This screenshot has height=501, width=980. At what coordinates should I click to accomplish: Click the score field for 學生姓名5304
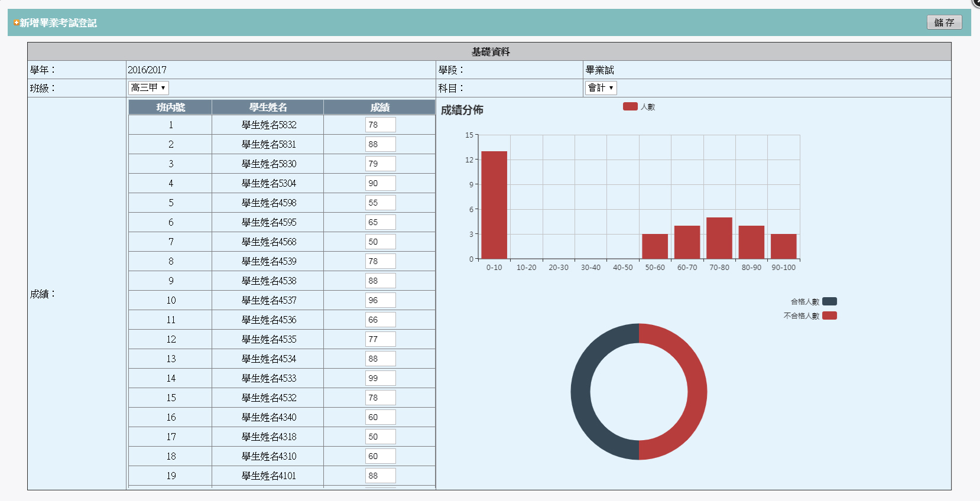click(x=380, y=183)
